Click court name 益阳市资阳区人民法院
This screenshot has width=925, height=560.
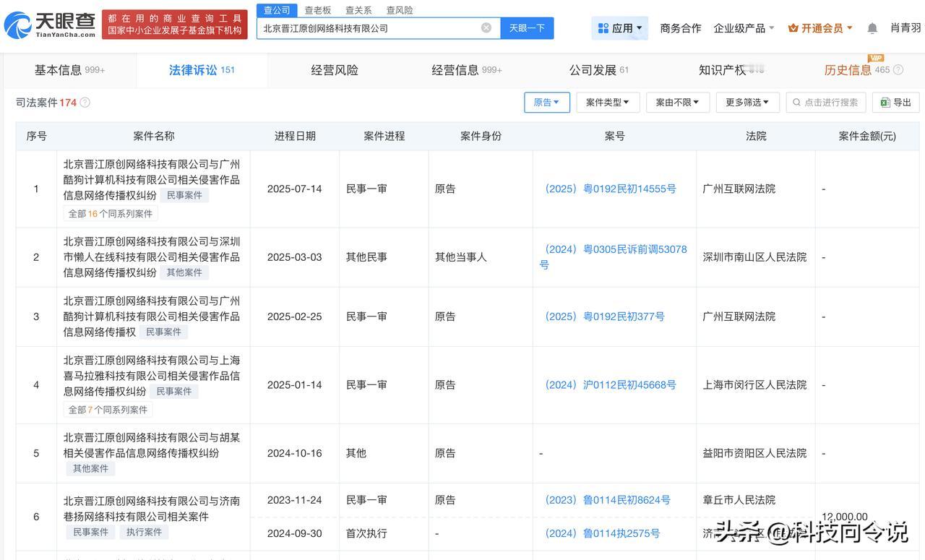[754, 453]
